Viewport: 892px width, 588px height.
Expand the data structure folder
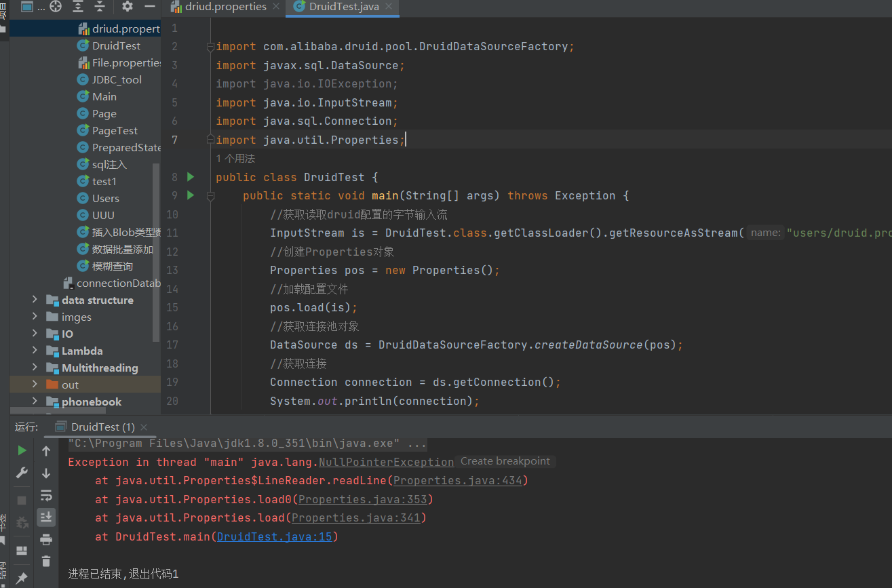pyautogui.click(x=35, y=300)
